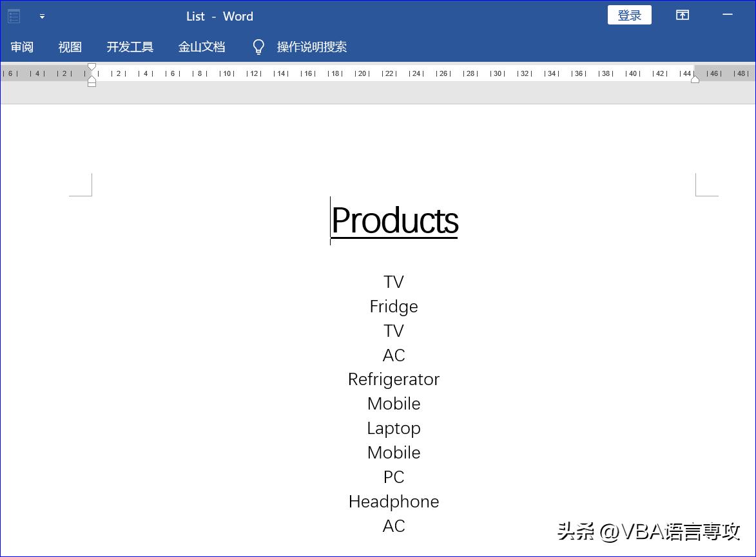
Task: Open the 金山文档 tab
Action: click(202, 47)
